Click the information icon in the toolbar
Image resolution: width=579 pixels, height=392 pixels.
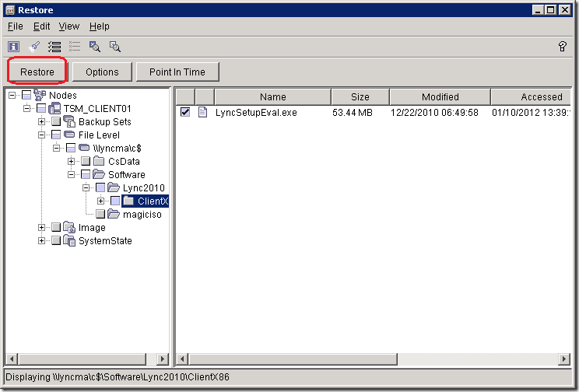point(13,47)
